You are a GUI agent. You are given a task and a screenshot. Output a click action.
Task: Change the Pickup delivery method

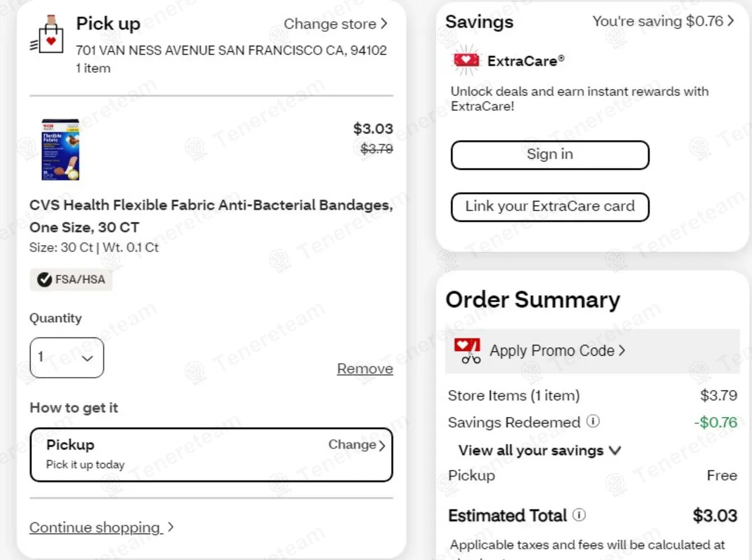coord(356,445)
